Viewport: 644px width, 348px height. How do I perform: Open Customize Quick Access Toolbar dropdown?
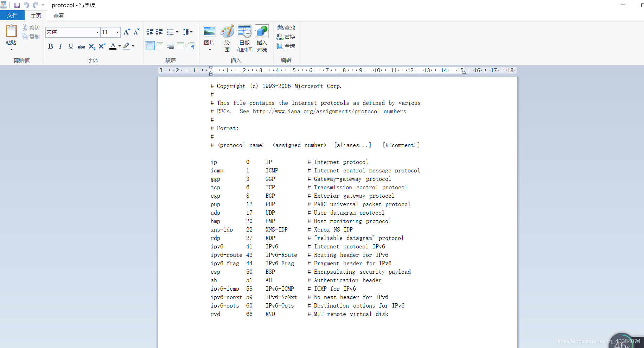[43, 6]
